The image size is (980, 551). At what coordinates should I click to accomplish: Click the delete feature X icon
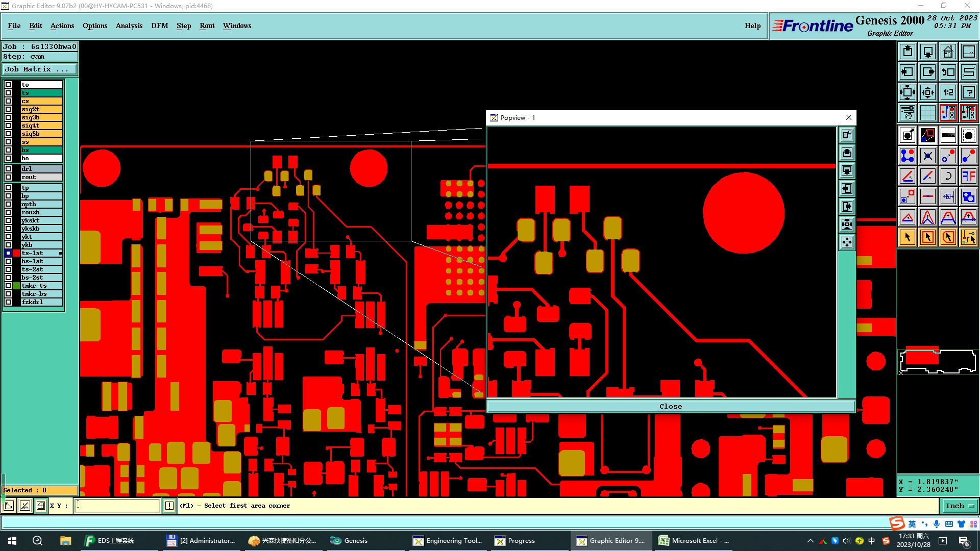[927, 156]
